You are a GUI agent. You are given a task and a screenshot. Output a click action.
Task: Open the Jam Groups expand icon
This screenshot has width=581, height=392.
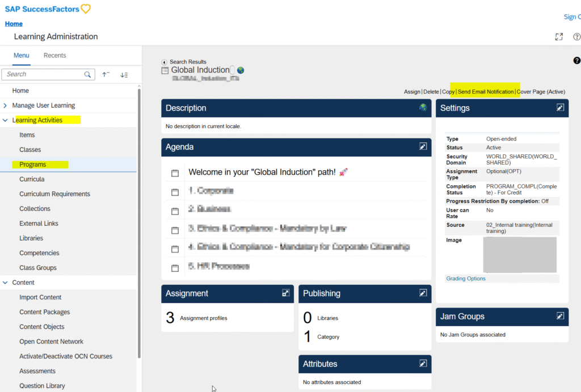click(x=560, y=316)
